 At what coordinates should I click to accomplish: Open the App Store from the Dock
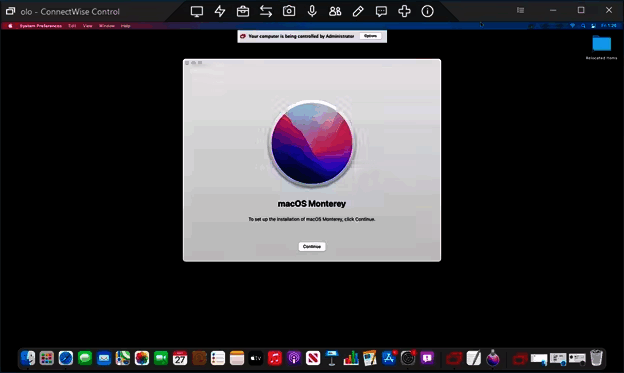[x=389, y=358]
